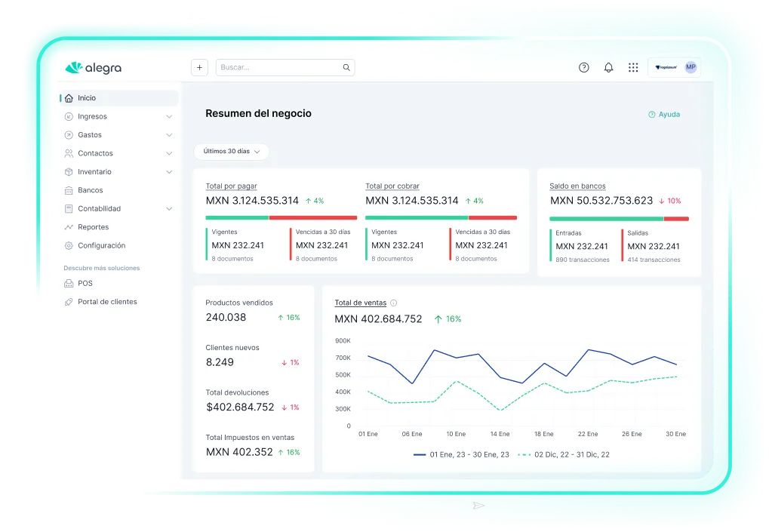Click the POS register icon
The height and width of the screenshot is (532, 769).
(69, 284)
